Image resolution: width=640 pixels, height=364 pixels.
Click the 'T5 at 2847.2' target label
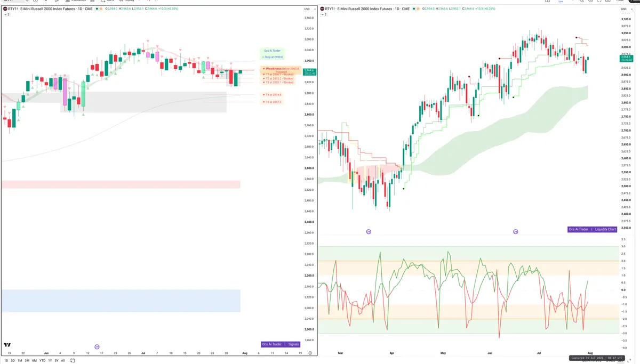click(x=272, y=101)
